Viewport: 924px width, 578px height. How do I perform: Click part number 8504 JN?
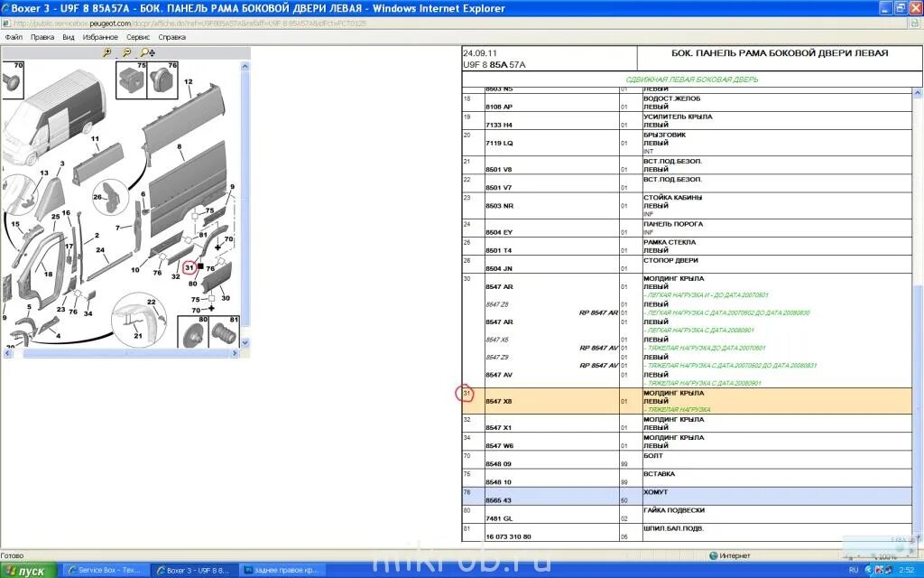pyautogui.click(x=498, y=269)
